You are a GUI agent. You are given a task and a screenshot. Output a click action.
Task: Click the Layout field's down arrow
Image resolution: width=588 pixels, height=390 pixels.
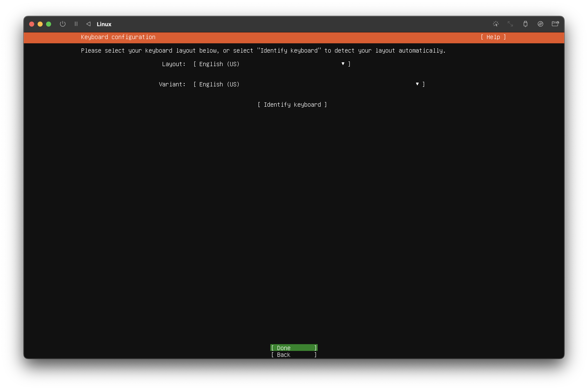pyautogui.click(x=343, y=64)
